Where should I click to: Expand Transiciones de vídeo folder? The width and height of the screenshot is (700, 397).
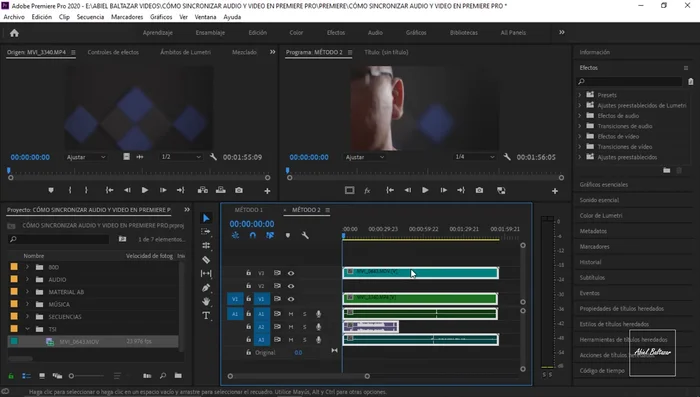click(579, 146)
